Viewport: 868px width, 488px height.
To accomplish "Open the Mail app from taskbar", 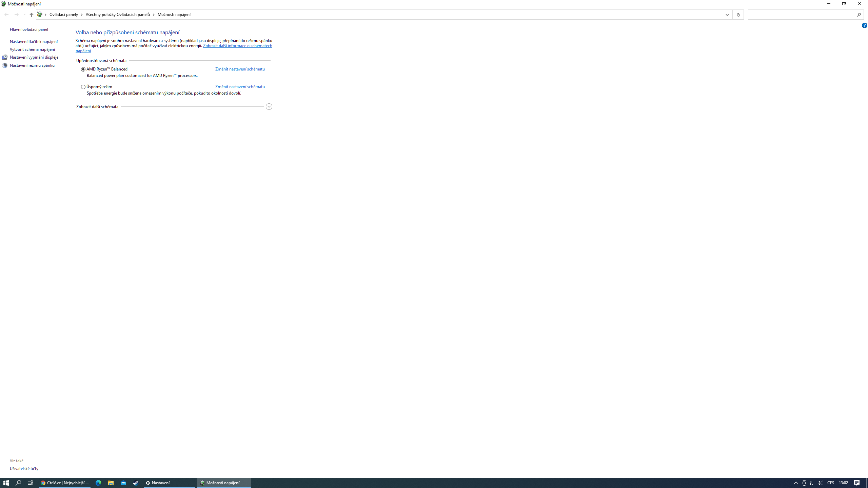I will pos(123,483).
